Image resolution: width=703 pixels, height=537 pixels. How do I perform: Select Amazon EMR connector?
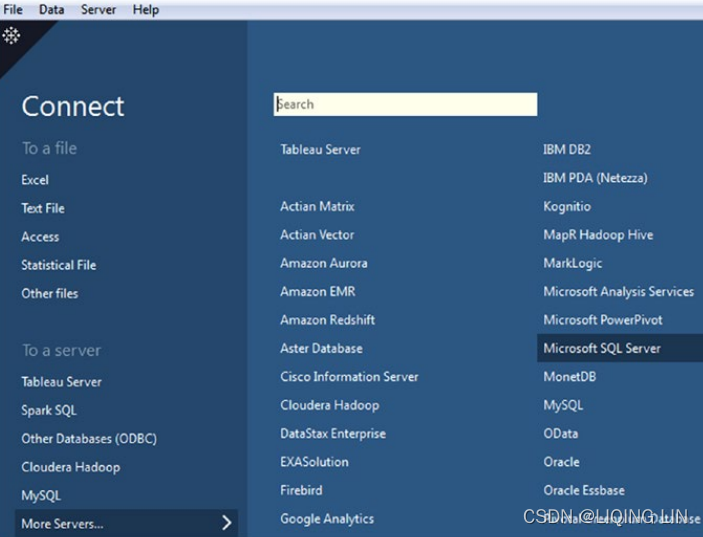click(318, 292)
